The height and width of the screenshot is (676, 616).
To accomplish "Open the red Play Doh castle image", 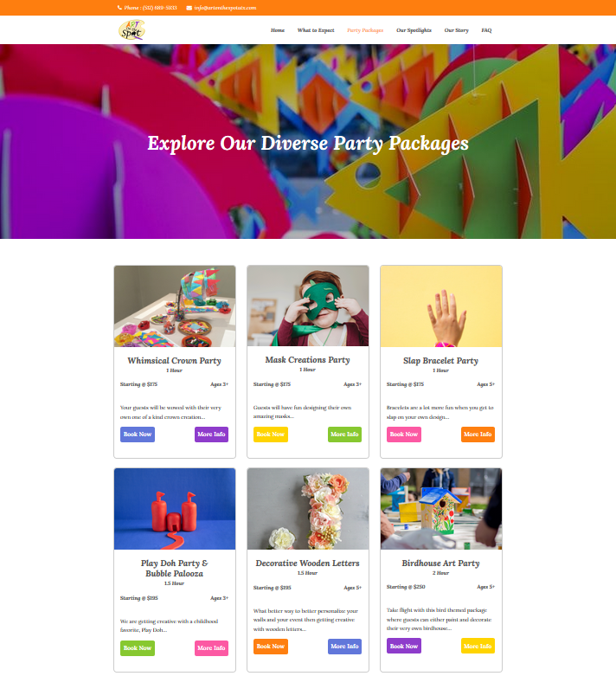I will point(175,509).
